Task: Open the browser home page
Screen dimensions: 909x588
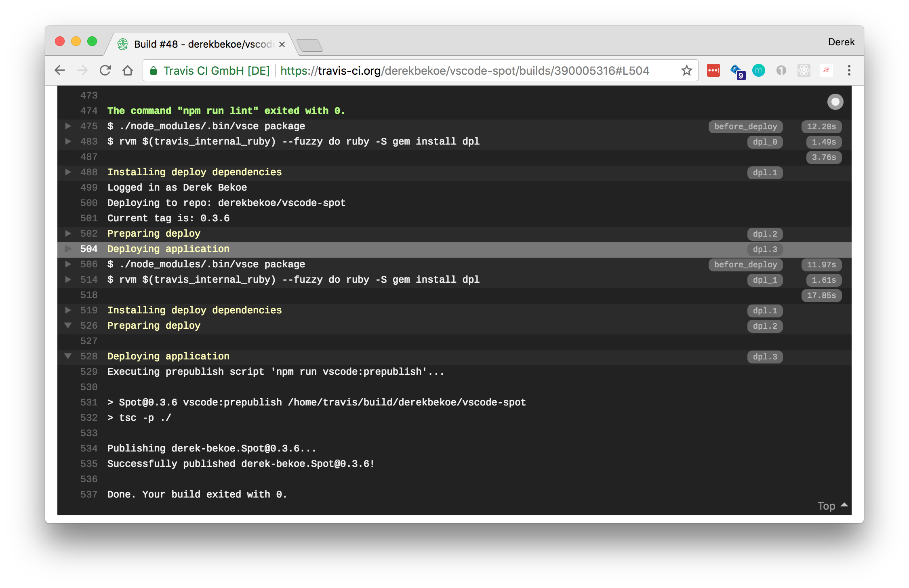Action: tap(128, 71)
